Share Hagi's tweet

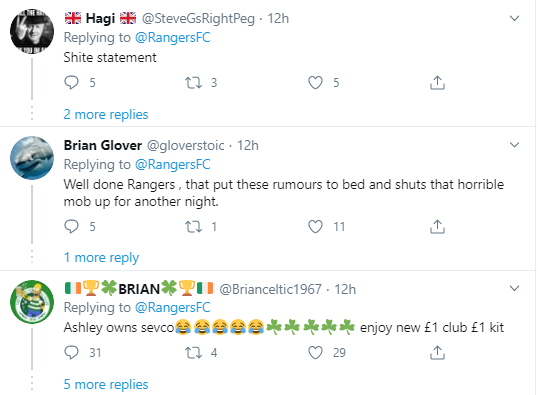[437, 83]
